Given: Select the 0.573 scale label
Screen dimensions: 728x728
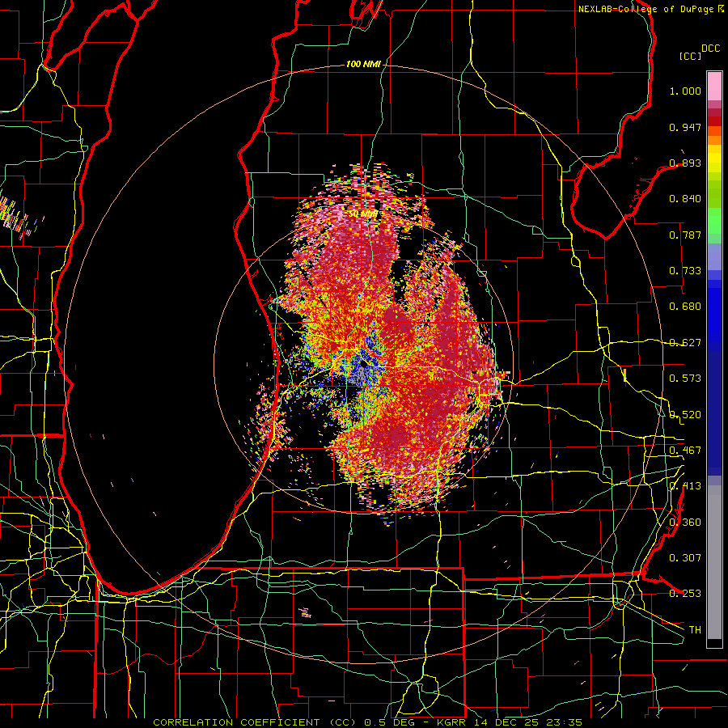Looking at the screenshot, I should coord(685,379).
